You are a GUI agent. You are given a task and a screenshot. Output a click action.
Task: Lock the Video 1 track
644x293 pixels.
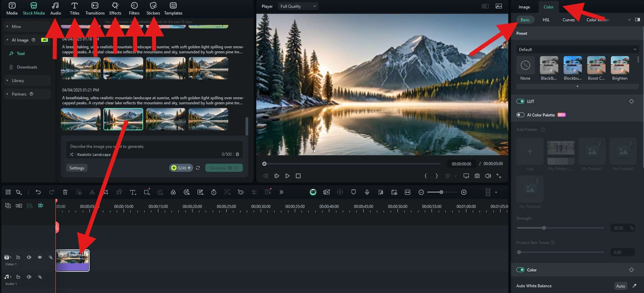pyautogui.click(x=18, y=257)
